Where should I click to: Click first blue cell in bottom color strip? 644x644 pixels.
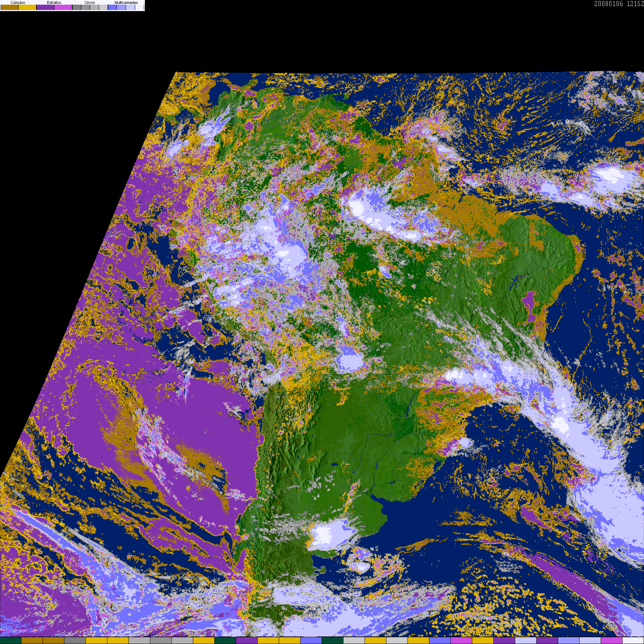(311, 640)
